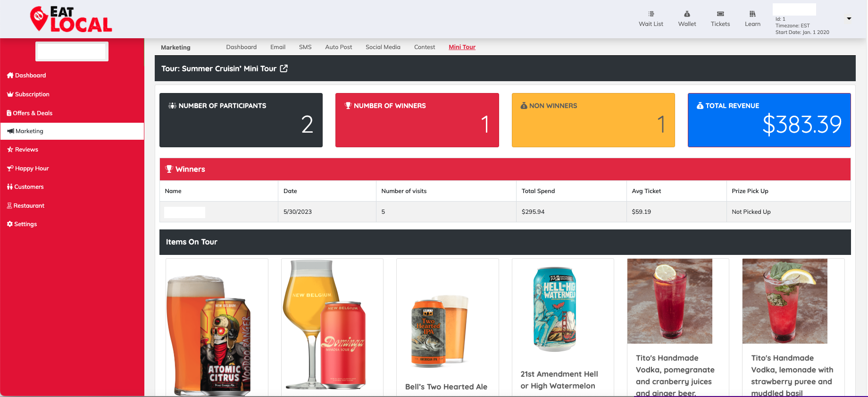This screenshot has height=397, width=868.
Task: Click the Eat Local logo
Action: [x=71, y=19]
